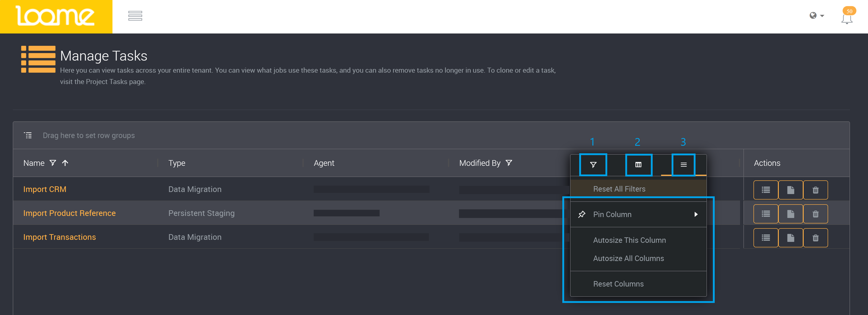Click the Name column header

[34, 163]
